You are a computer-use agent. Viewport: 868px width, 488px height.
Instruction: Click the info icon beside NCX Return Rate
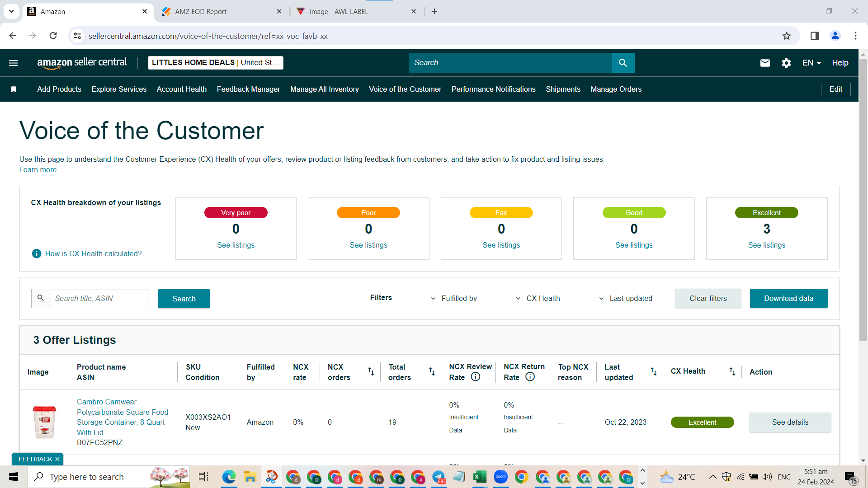coord(530,377)
